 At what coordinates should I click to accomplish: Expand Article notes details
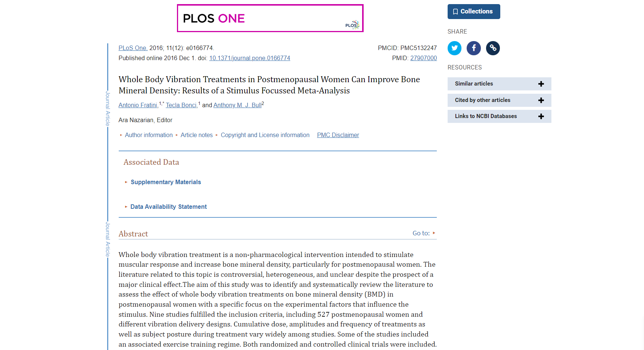tap(196, 135)
